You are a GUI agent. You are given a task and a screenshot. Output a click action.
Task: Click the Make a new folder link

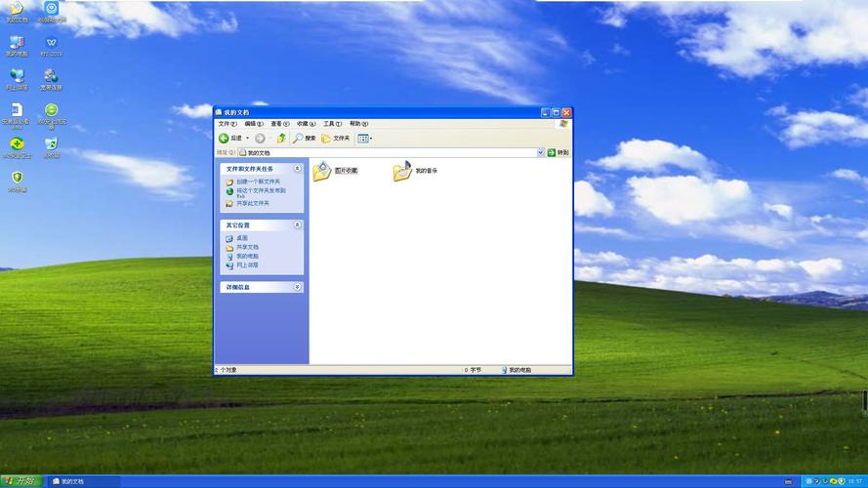pyautogui.click(x=258, y=182)
